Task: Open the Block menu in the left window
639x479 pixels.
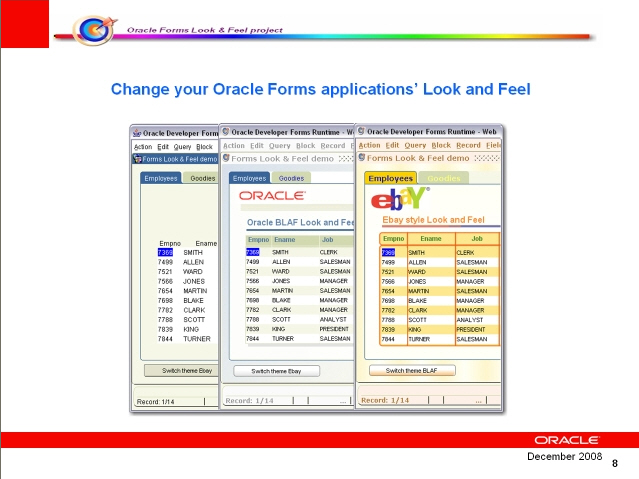Action: 204,147
